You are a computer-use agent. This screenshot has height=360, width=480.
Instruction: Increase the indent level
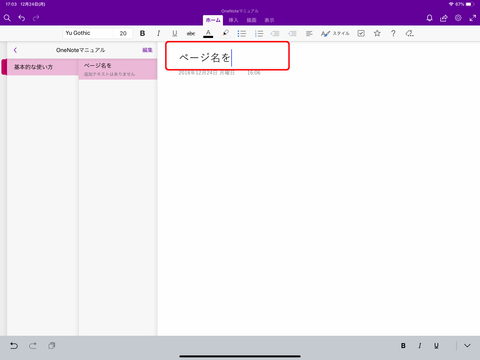click(292, 33)
